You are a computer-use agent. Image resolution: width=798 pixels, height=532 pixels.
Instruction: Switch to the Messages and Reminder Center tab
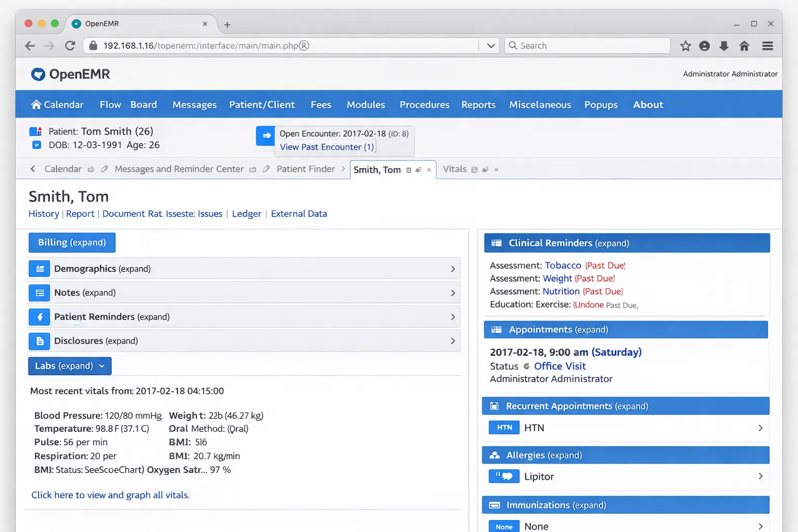tap(179, 169)
